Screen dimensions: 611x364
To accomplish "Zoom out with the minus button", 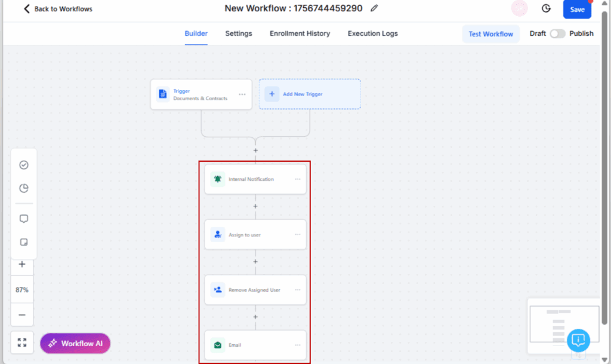I will [x=22, y=314].
